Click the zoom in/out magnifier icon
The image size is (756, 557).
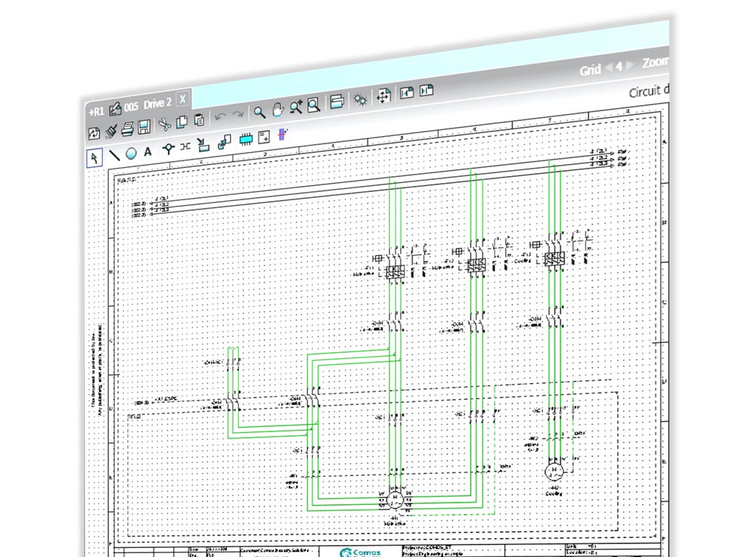[296, 107]
